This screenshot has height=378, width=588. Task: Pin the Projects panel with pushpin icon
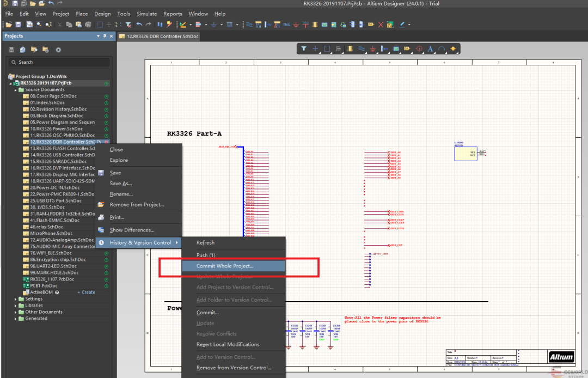pos(105,36)
